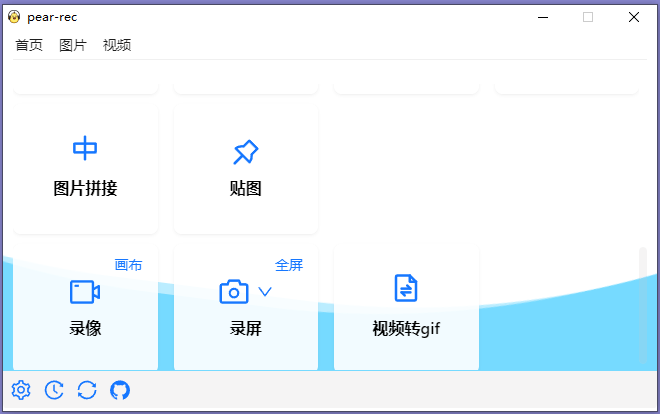Click the refresh sync icon
Image resolution: width=660 pixels, height=414 pixels.
pyautogui.click(x=87, y=390)
